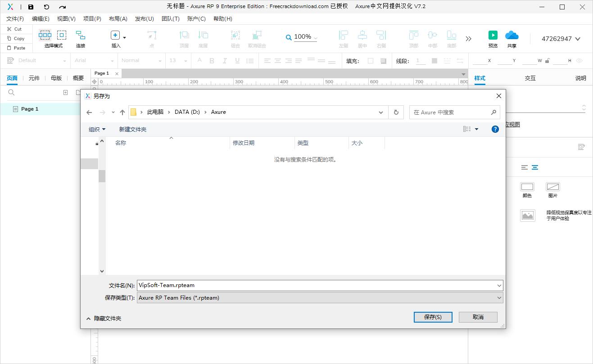The height and width of the screenshot is (364, 593).
Task: Refresh the Axure folder listing
Action: click(x=396, y=112)
